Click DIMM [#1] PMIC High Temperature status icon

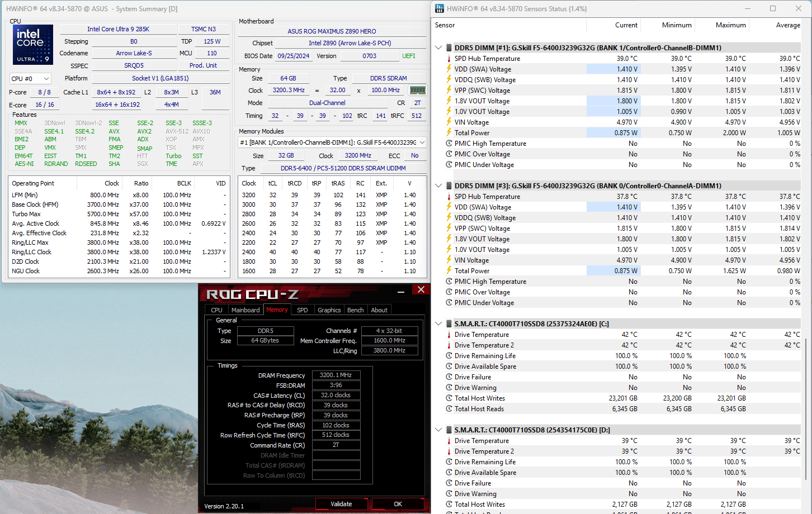click(449, 144)
